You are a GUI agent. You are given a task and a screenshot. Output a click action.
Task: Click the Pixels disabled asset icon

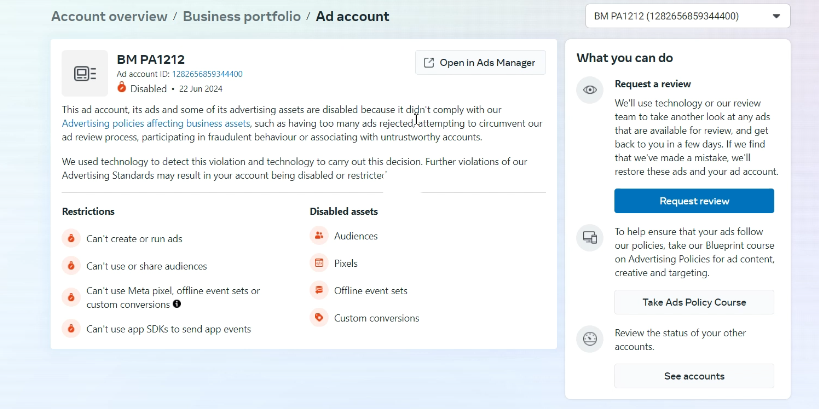click(x=319, y=263)
